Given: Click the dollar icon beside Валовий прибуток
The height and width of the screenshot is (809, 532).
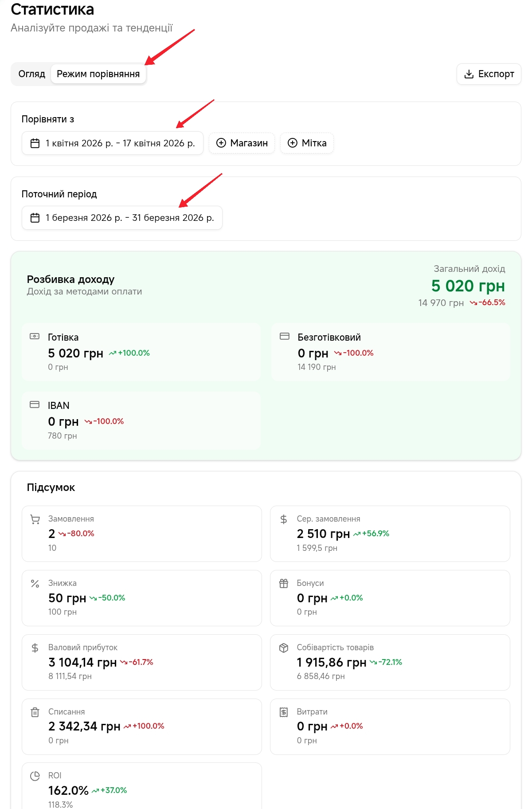Looking at the screenshot, I should tap(35, 648).
